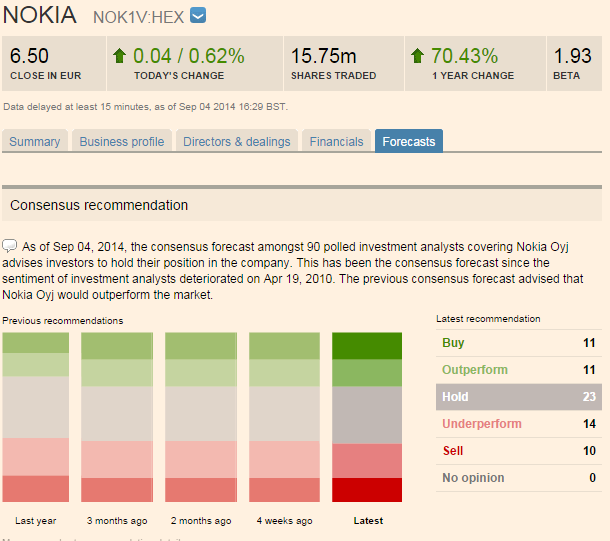The height and width of the screenshot is (541, 610).
Task: Go to the Directors & dealings tab
Action: [x=237, y=141]
